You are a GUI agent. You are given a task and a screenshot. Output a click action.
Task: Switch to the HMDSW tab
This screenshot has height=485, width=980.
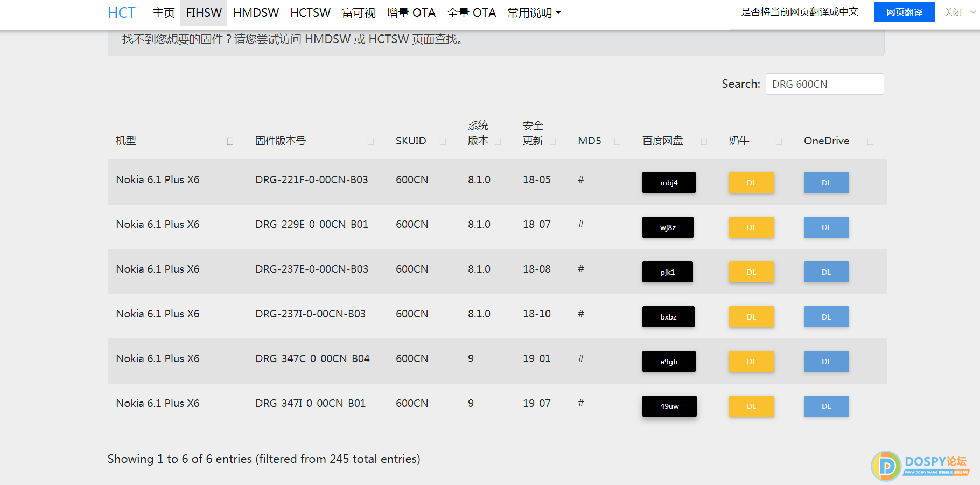(256, 13)
